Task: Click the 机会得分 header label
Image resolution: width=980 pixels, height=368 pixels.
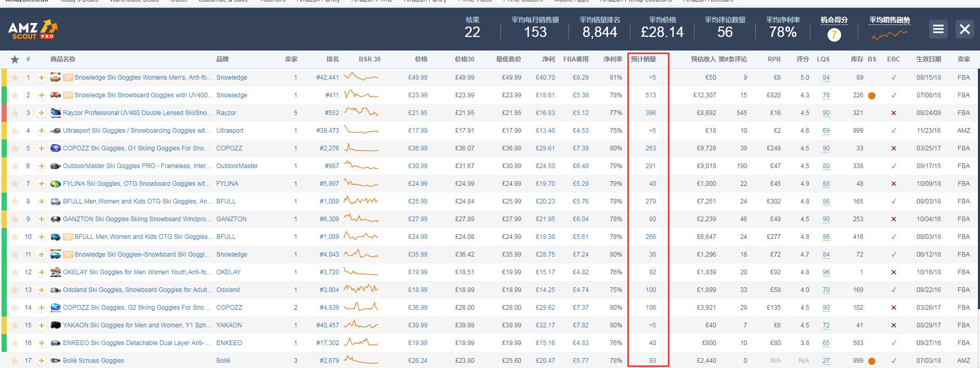Action: tap(834, 20)
